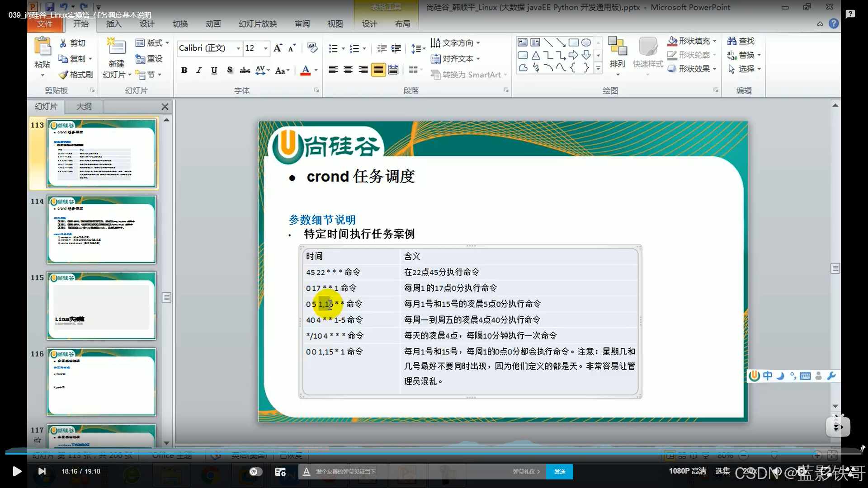Select the Format Painter (格式刷)
Viewport: 868px width, 488px height.
(75, 75)
